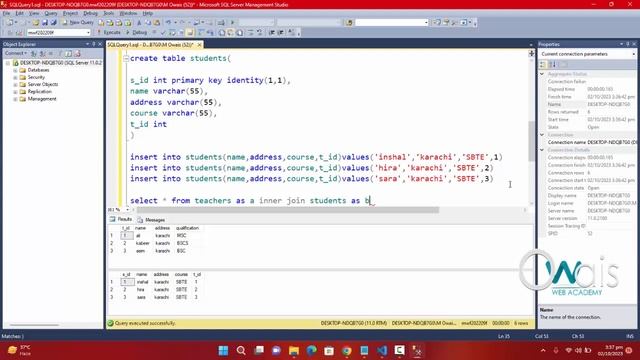Pin the Properties panel
The width and height of the screenshot is (640, 360).
coord(628,44)
